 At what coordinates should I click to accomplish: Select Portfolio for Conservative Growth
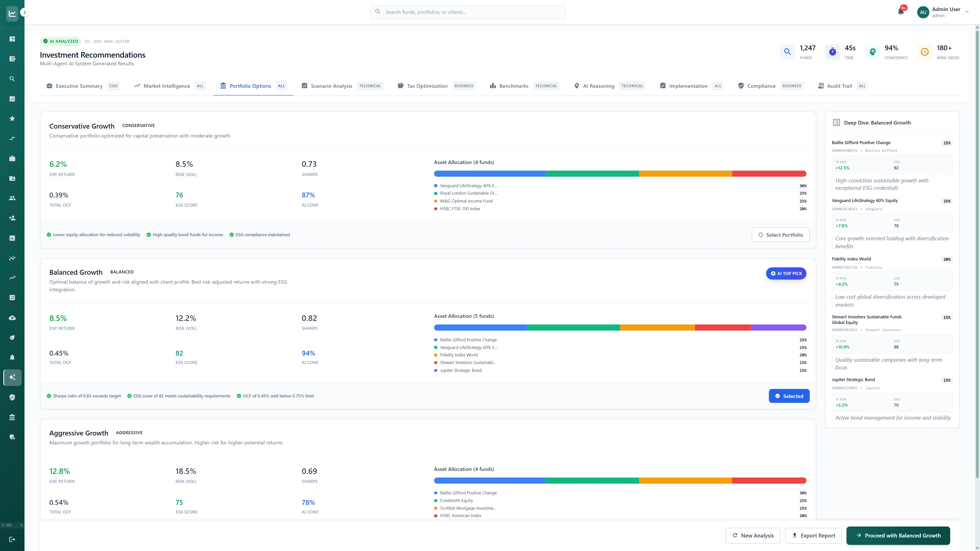tap(780, 235)
